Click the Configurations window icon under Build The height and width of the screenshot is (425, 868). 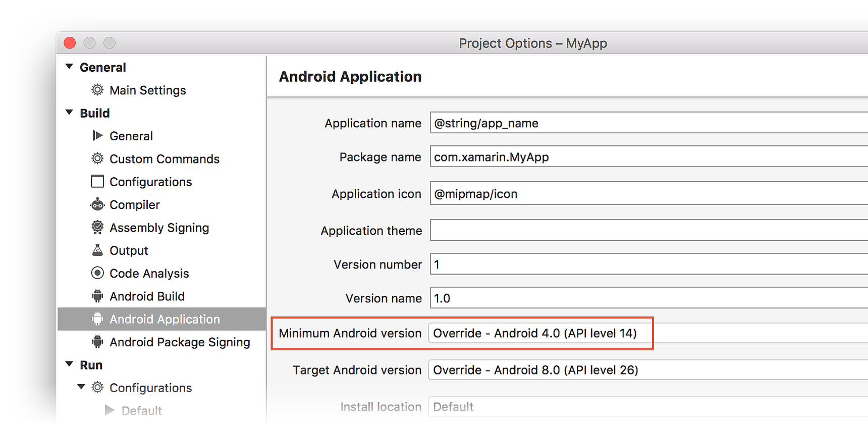click(x=97, y=181)
